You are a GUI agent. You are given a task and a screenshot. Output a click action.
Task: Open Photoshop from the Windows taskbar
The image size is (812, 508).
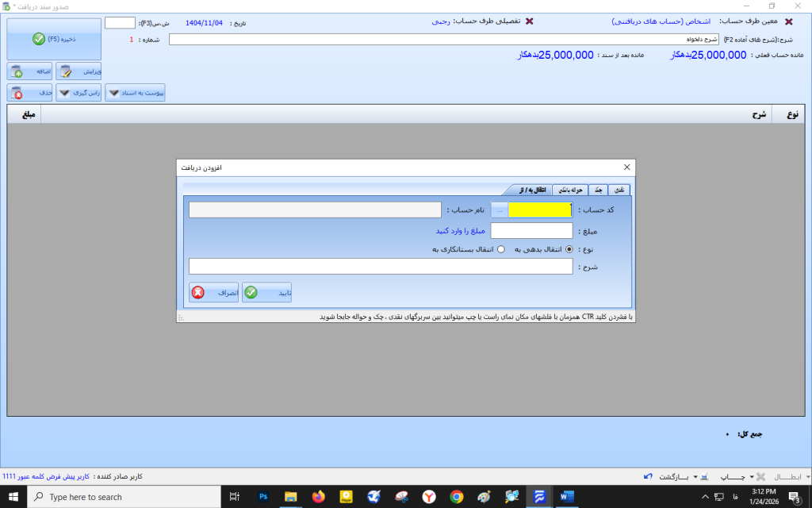tap(264, 496)
